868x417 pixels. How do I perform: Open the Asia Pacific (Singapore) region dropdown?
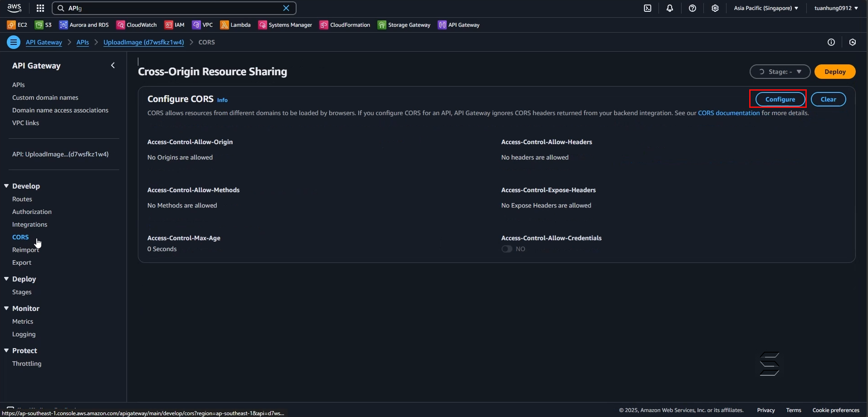[766, 8]
